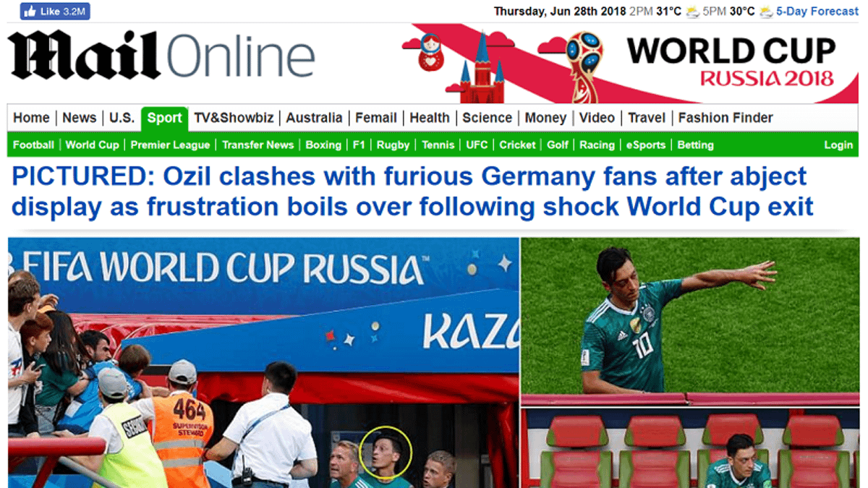The image size is (868, 488).
Task: Open the TV&Showbiz section
Action: (234, 118)
